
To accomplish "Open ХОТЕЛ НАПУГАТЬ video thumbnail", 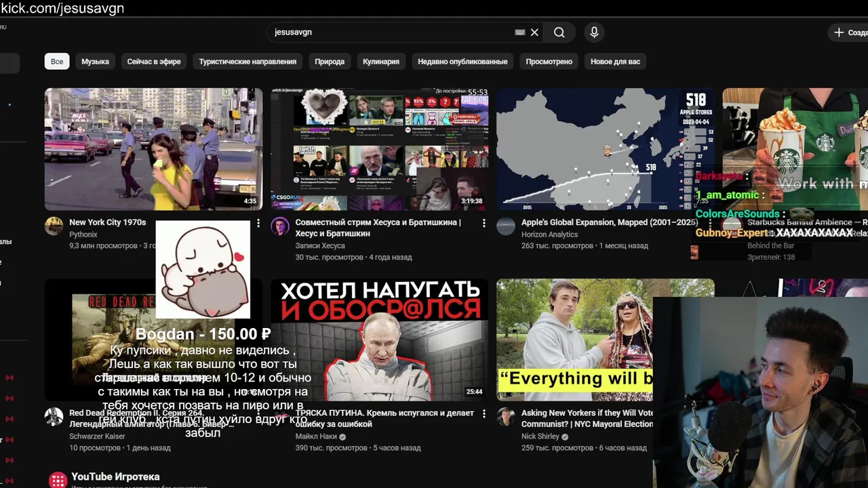I will coord(380,340).
